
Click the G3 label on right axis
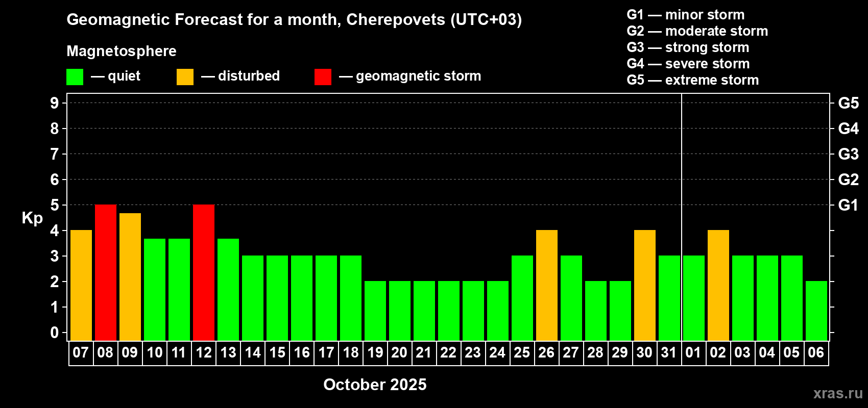[x=848, y=154]
